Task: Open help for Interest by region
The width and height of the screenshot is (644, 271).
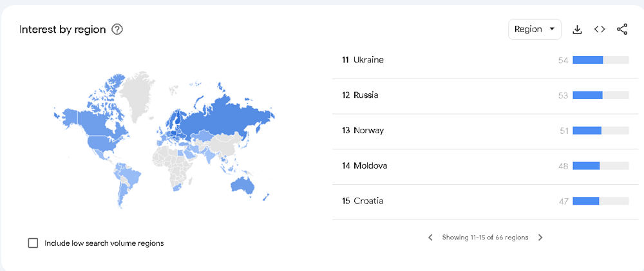Action: (x=117, y=30)
